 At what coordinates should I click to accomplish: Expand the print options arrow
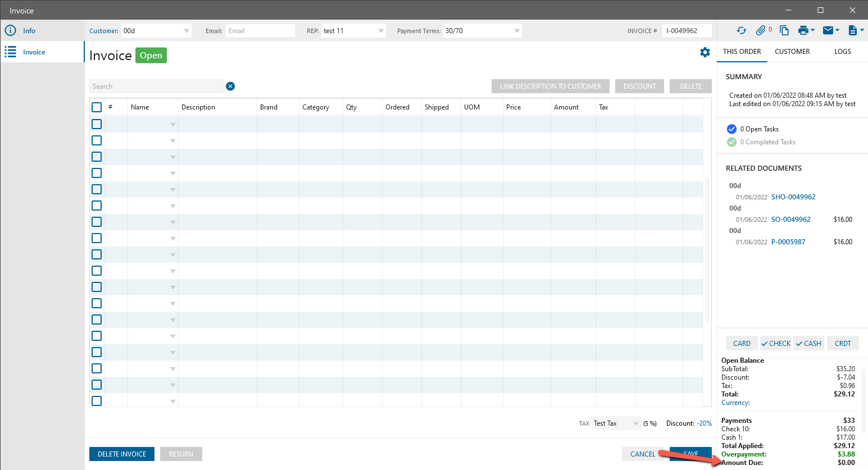point(812,30)
